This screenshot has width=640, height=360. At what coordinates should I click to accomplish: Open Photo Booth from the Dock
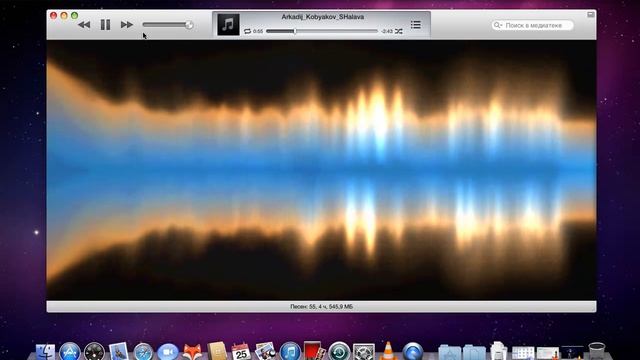(x=314, y=351)
